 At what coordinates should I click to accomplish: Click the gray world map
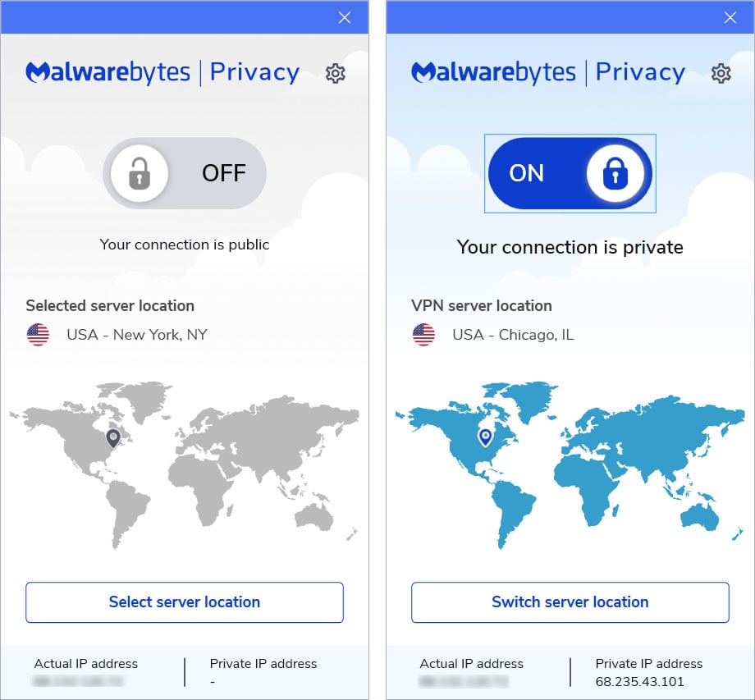click(185, 465)
